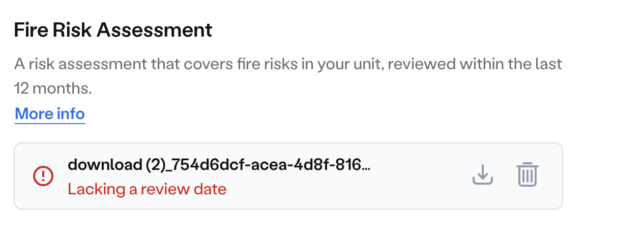Select the uploaded document card
This screenshot has height=233, width=644.
[288, 176]
